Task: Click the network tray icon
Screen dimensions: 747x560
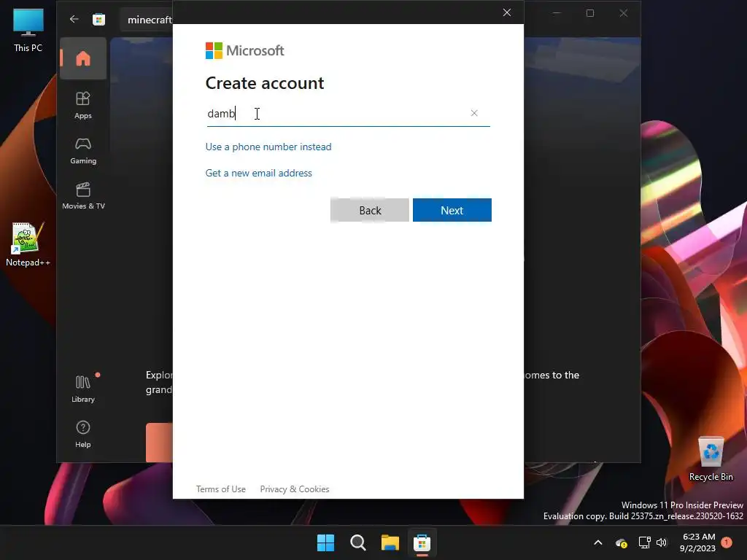Action: 645,542
